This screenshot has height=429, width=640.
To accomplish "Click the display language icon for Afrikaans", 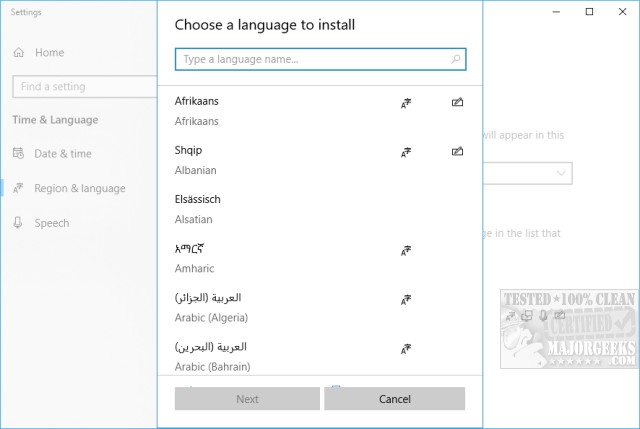I will [x=406, y=102].
